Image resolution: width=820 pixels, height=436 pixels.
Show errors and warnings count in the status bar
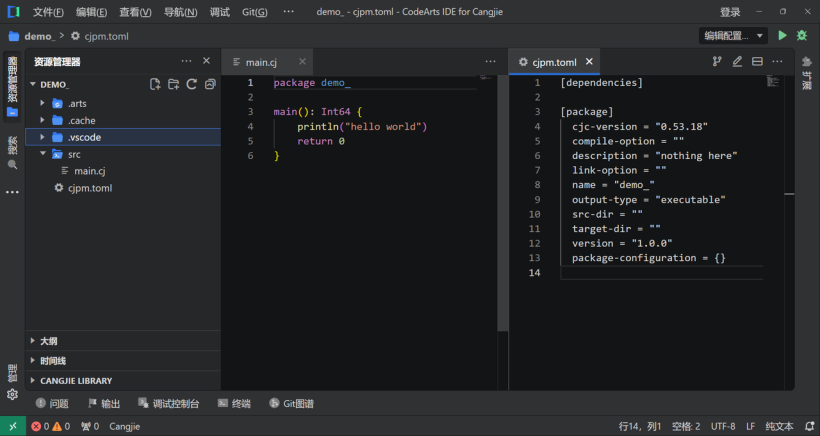(x=50, y=426)
